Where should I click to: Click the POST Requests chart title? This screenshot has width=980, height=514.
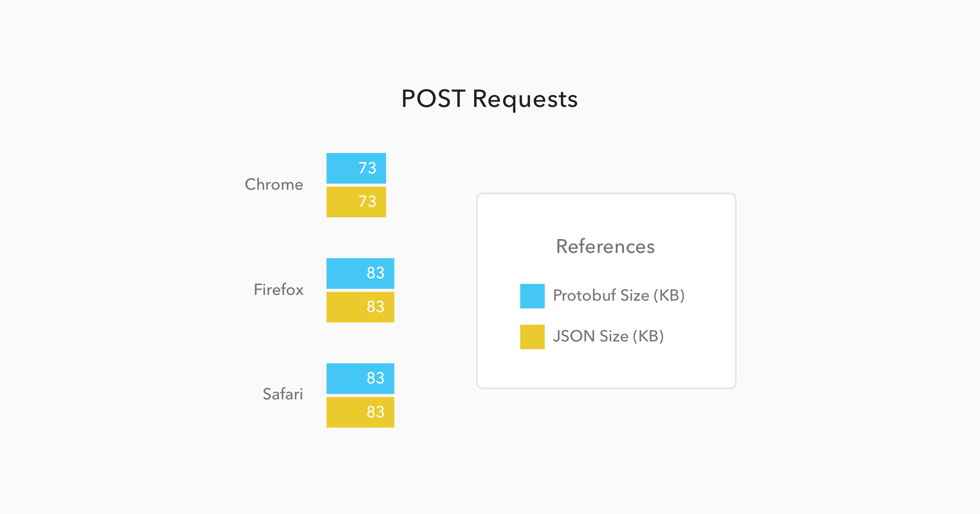[x=490, y=99]
